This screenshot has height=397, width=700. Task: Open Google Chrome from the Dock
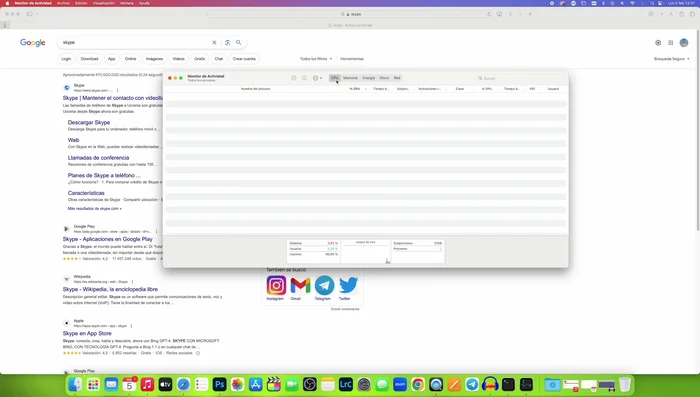coord(418,384)
